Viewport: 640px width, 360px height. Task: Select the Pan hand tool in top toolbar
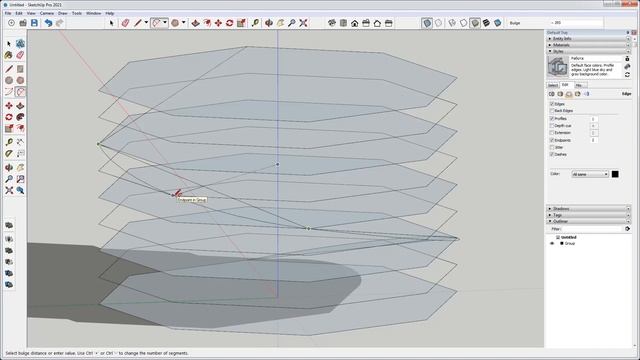point(280,23)
